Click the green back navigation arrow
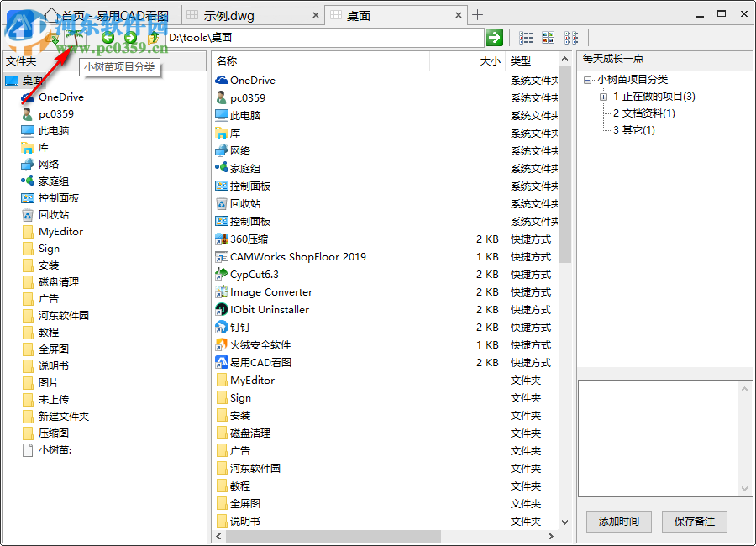The image size is (756, 546). click(x=108, y=37)
